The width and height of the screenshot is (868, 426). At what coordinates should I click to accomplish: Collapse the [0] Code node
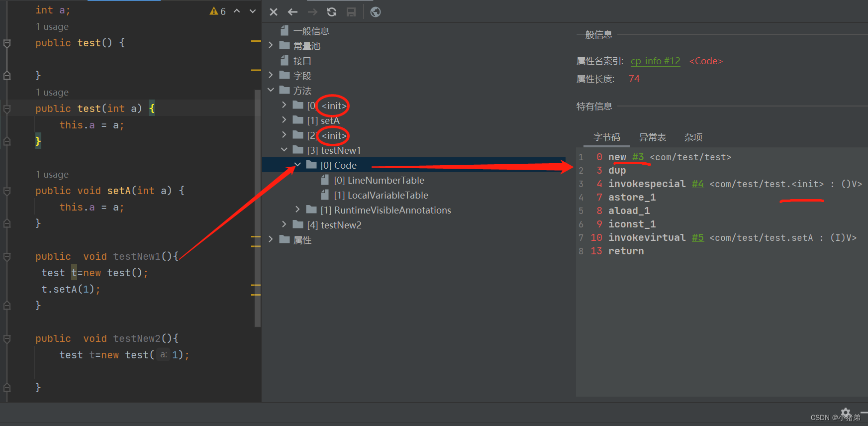point(297,165)
